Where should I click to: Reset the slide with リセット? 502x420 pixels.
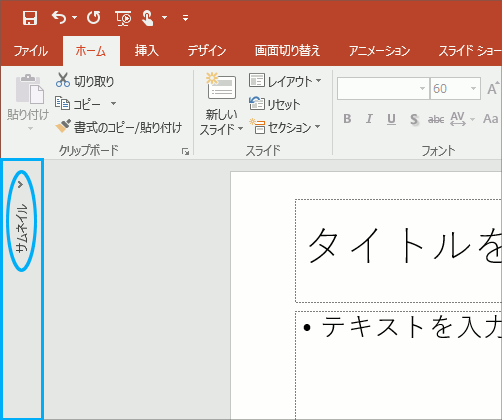tap(275, 104)
